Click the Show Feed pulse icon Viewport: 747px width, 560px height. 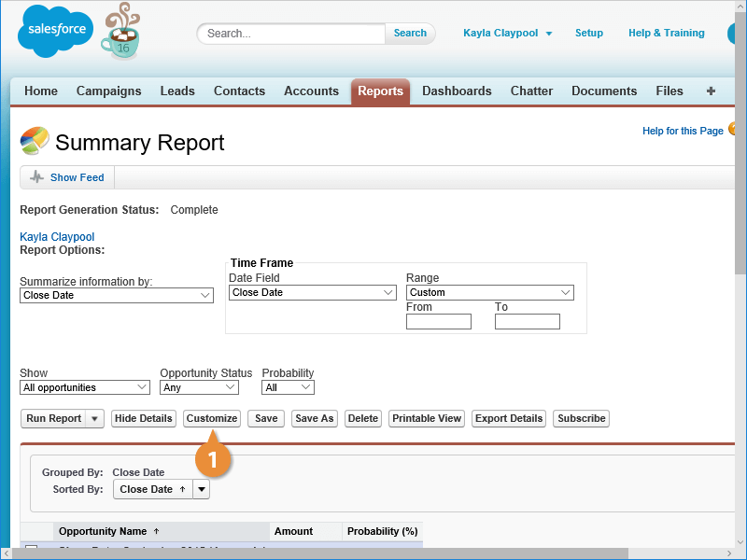coord(36,177)
